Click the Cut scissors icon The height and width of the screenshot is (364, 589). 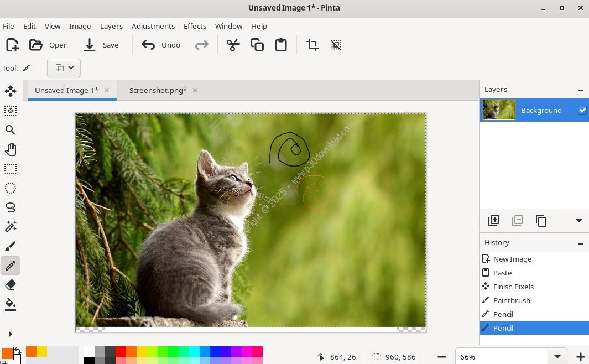(233, 45)
